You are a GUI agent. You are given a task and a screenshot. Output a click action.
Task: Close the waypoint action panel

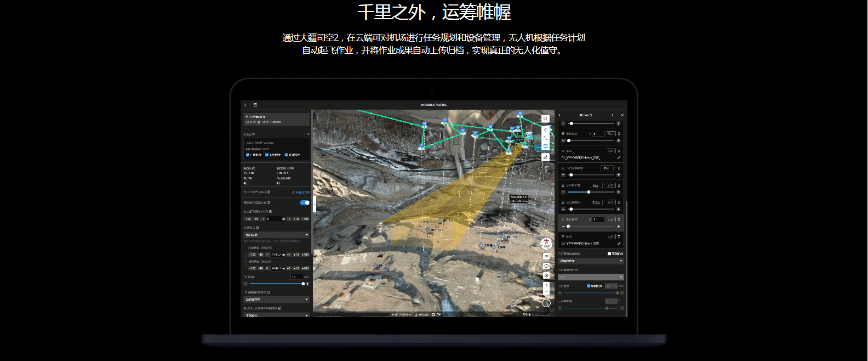coord(622,115)
